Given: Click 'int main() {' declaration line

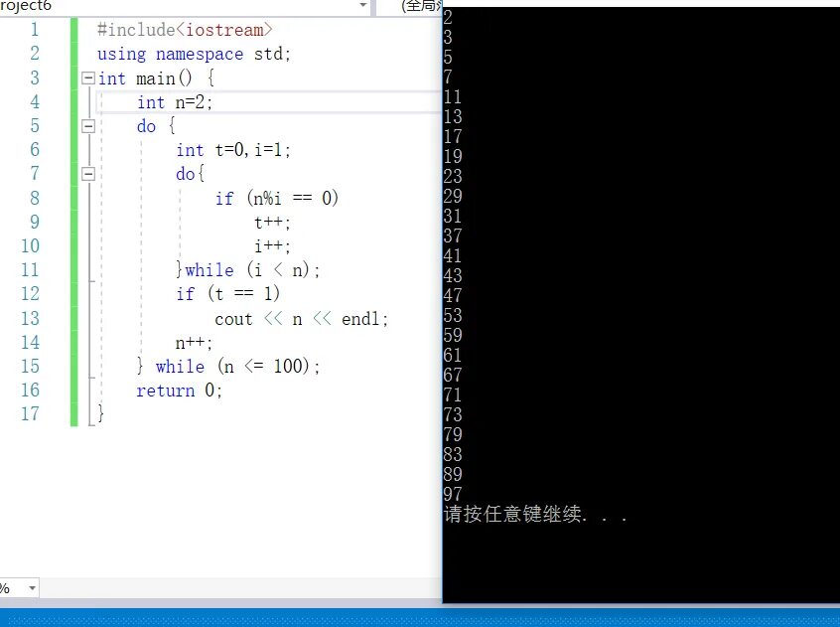Looking at the screenshot, I should tap(157, 78).
